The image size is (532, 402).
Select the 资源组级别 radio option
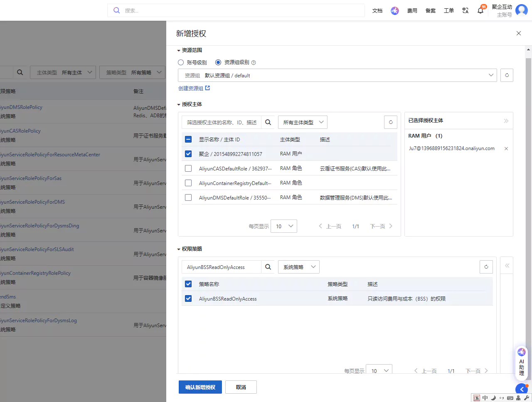click(x=218, y=62)
